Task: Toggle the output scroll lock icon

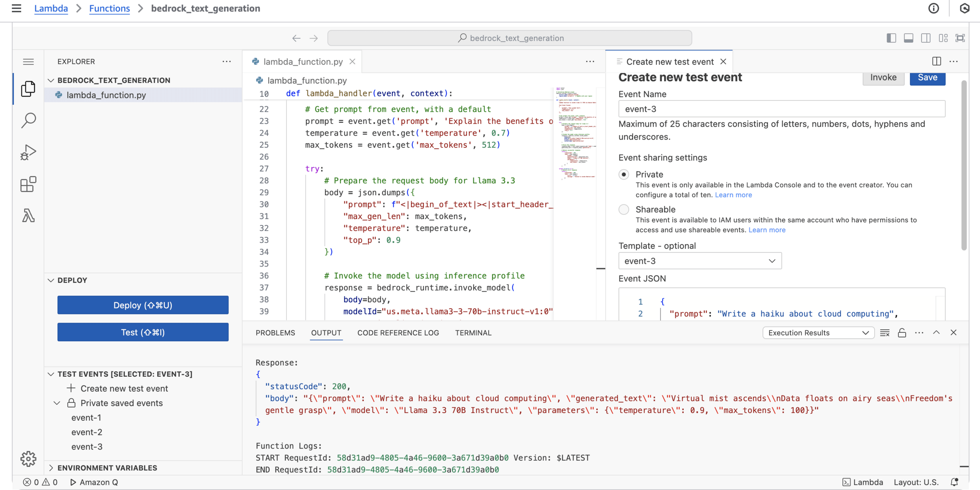Action: (902, 333)
